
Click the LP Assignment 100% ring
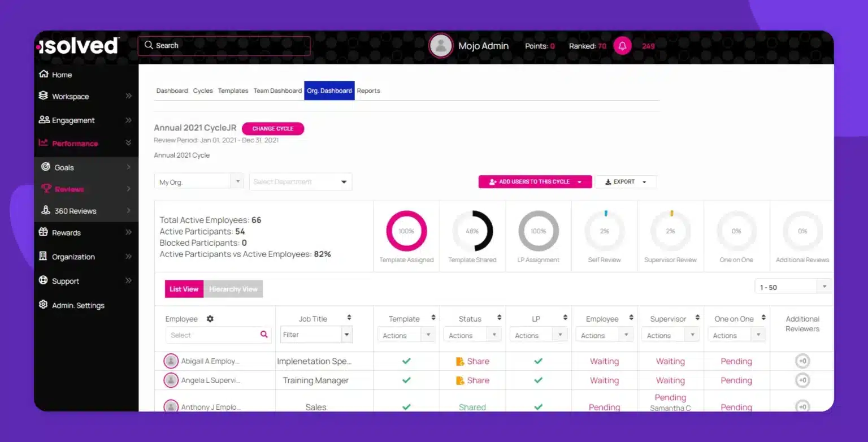click(539, 231)
